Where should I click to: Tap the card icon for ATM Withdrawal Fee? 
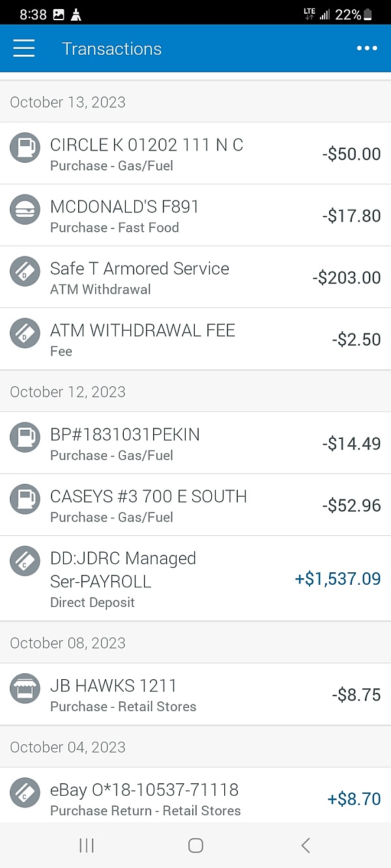(x=25, y=333)
